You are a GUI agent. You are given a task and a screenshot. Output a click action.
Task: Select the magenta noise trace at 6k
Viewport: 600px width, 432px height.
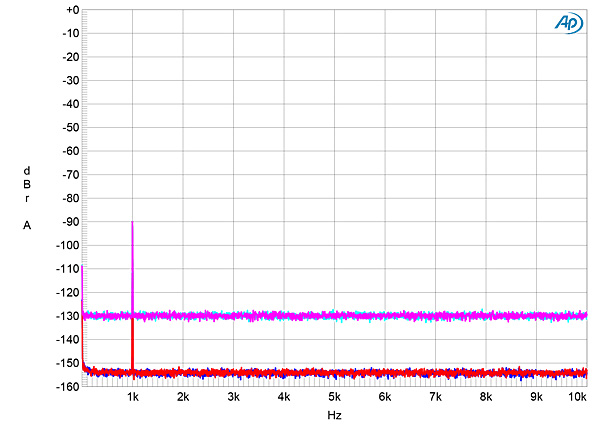point(385,315)
